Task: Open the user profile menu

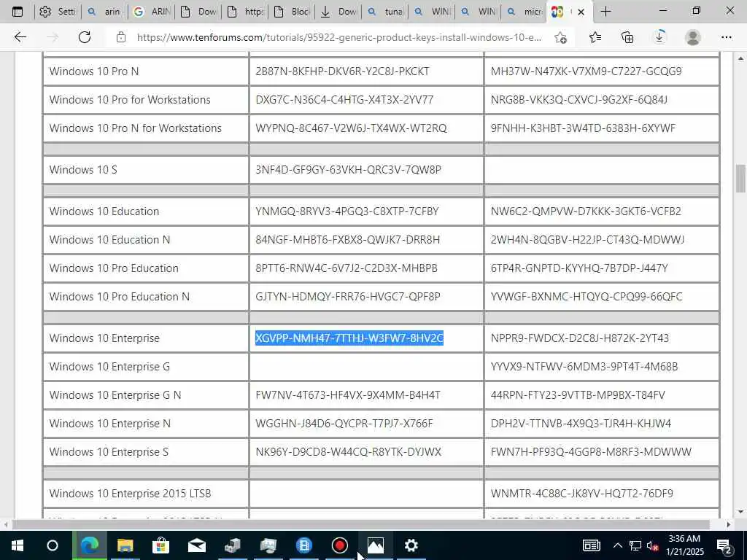Action: tap(693, 37)
